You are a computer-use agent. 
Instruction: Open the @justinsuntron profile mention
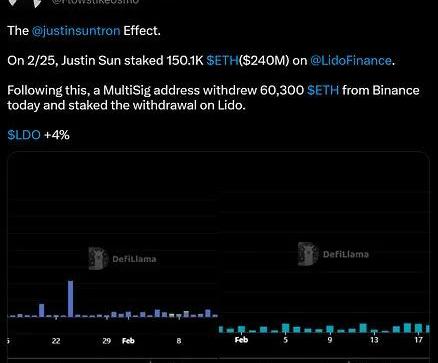pyautogui.click(x=76, y=31)
